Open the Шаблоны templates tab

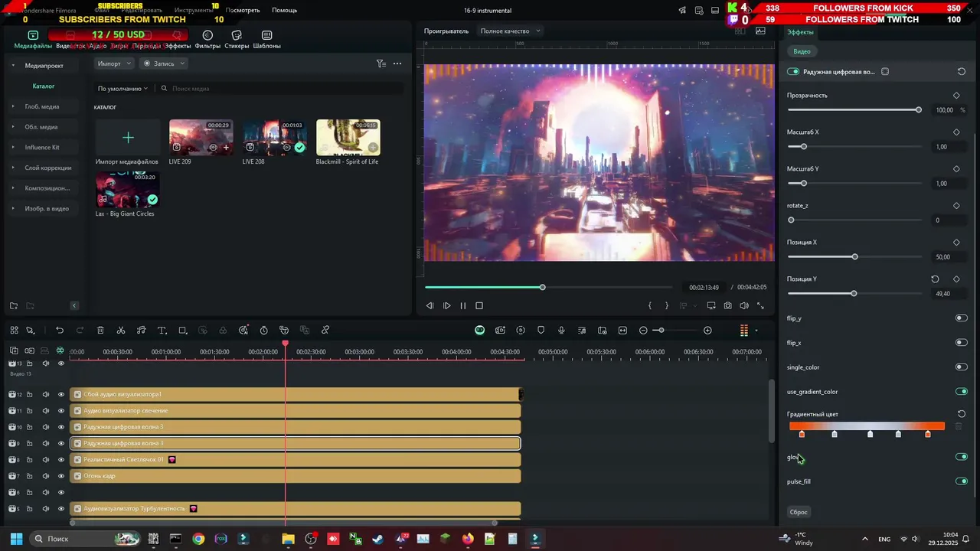click(x=266, y=40)
